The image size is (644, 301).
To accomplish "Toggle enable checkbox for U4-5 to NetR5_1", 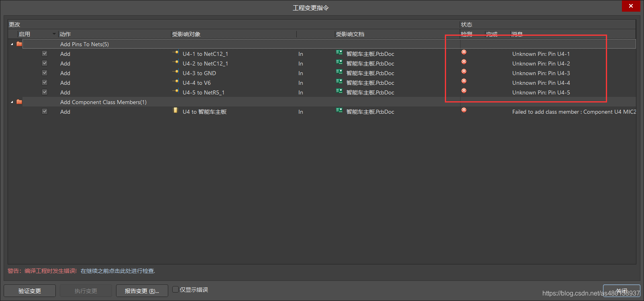I will (45, 92).
